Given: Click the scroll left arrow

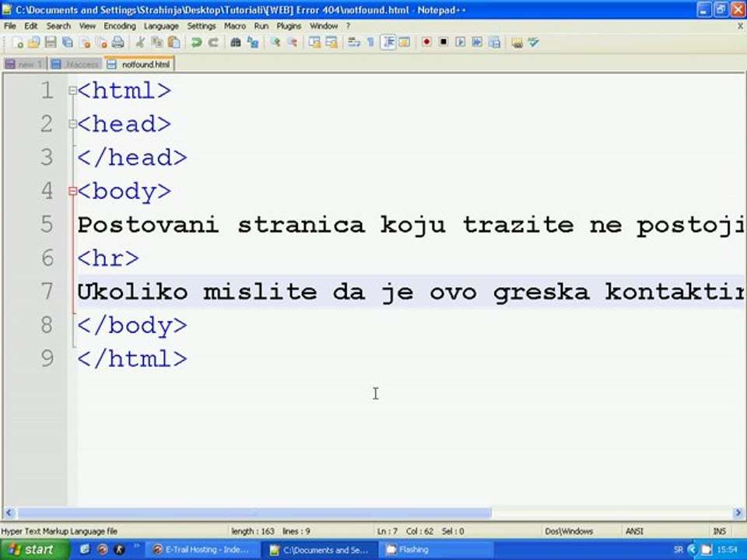Looking at the screenshot, I should (9, 513).
